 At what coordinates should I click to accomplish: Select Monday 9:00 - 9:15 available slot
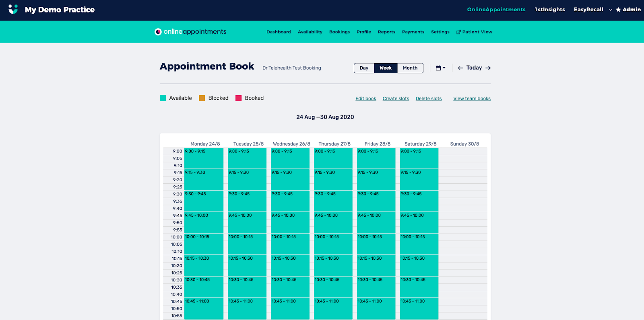click(204, 158)
